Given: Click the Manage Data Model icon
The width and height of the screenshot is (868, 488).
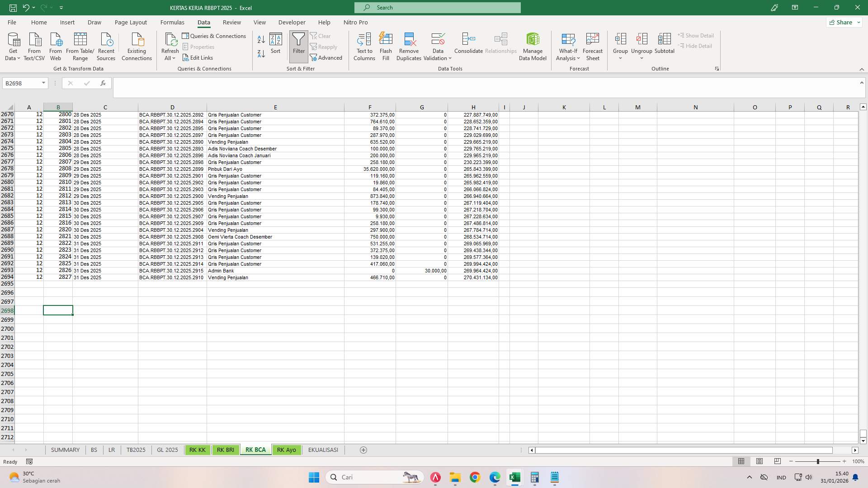Looking at the screenshot, I should 533,46.
